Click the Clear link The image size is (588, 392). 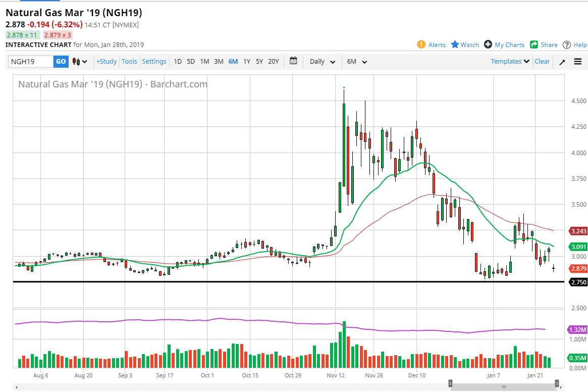[542, 61]
